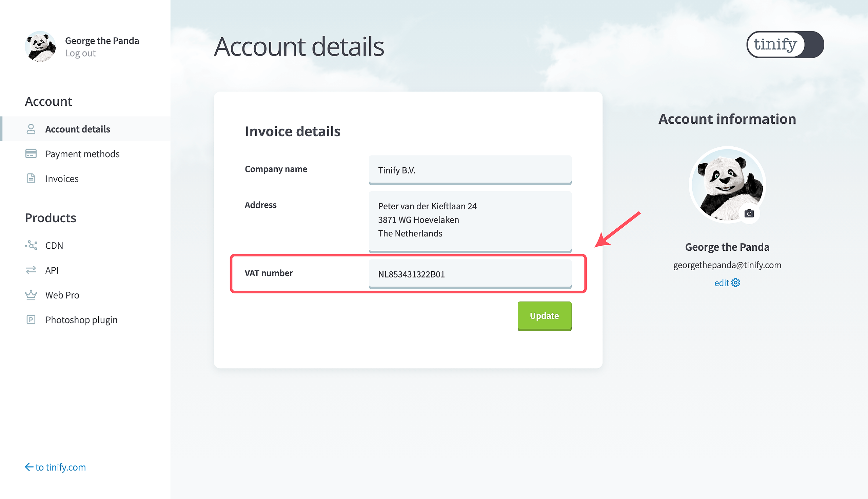The image size is (868, 499).
Task: Open the CDN network nodes icon
Action: [x=31, y=245]
